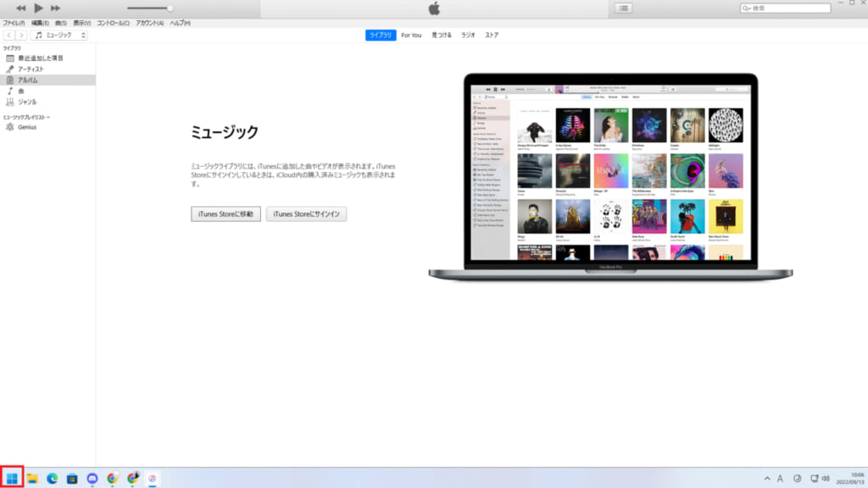Open the 表示 menu
Image resolution: width=868 pixels, height=488 pixels.
[x=82, y=23]
